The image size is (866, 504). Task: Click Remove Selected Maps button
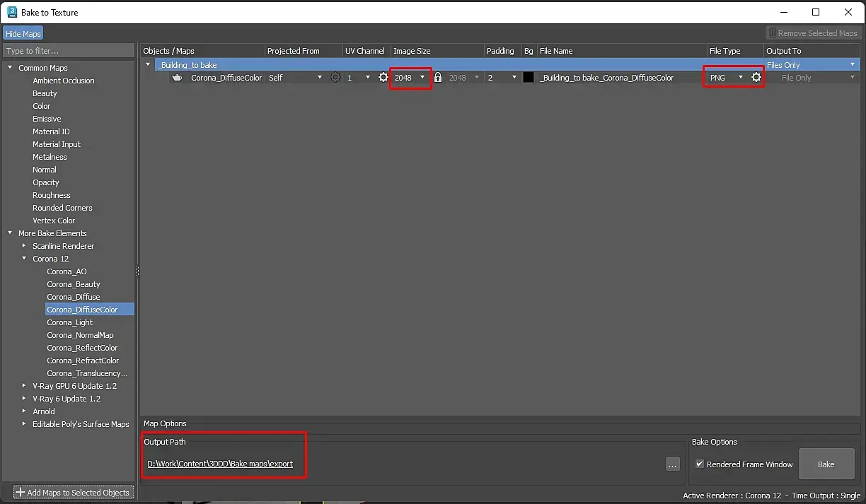coord(813,33)
